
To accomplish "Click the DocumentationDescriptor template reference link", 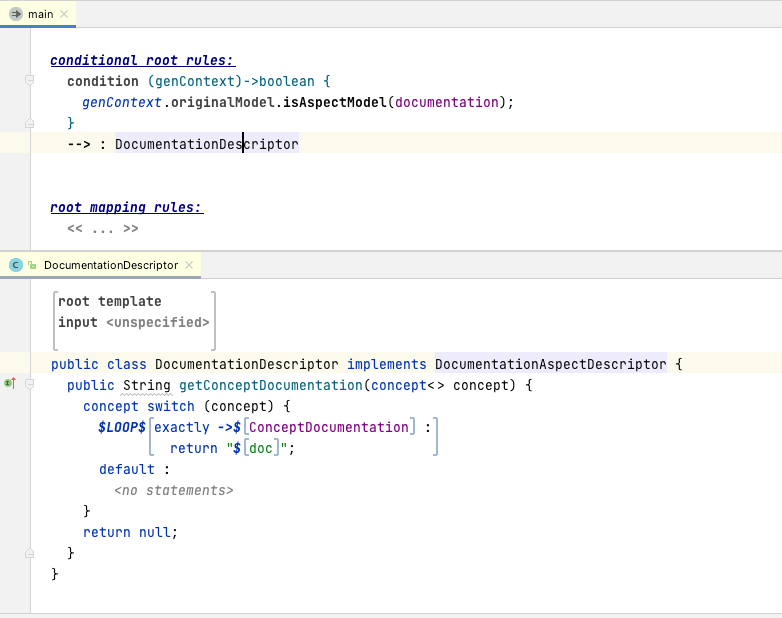I will point(206,144).
